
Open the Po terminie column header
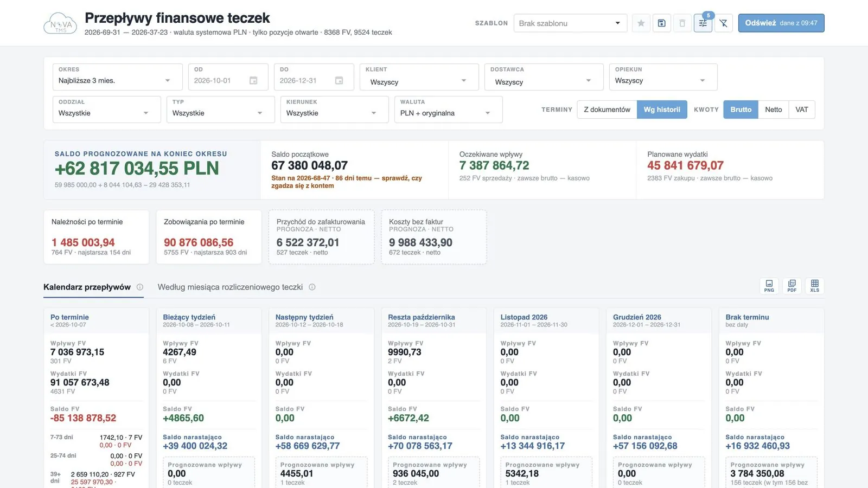pyautogui.click(x=96, y=320)
